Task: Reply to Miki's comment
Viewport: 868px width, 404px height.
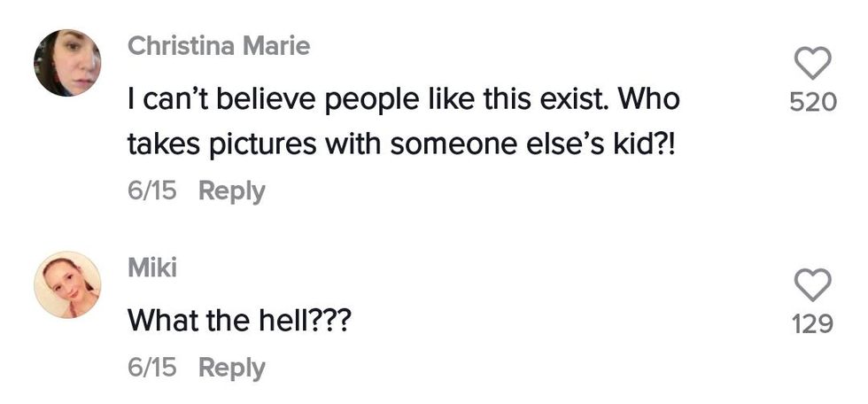Action: pyautogui.click(x=231, y=368)
